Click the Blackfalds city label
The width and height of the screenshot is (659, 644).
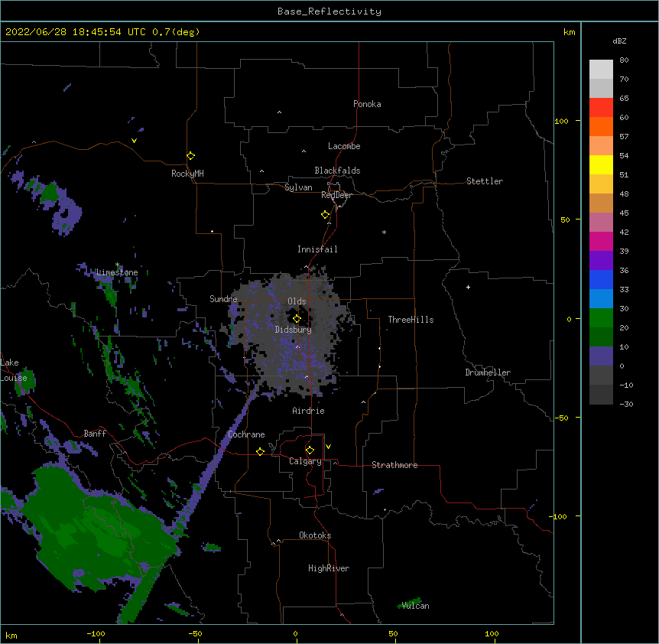click(337, 171)
